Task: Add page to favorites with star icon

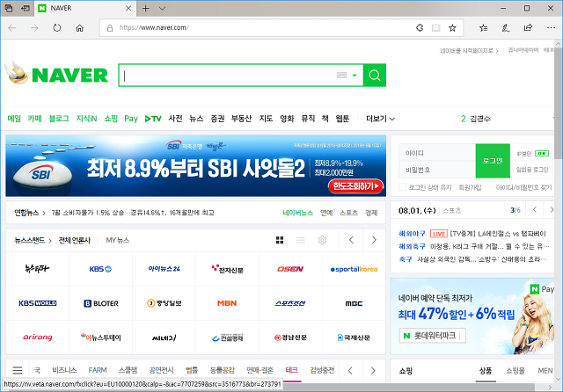Action: tap(452, 27)
